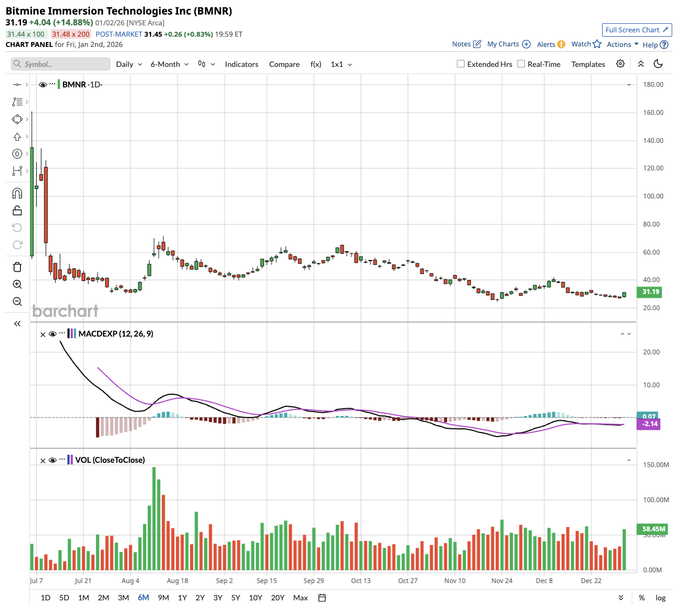
Task: Zoom out using the magnifier minus icon
Action: click(17, 302)
